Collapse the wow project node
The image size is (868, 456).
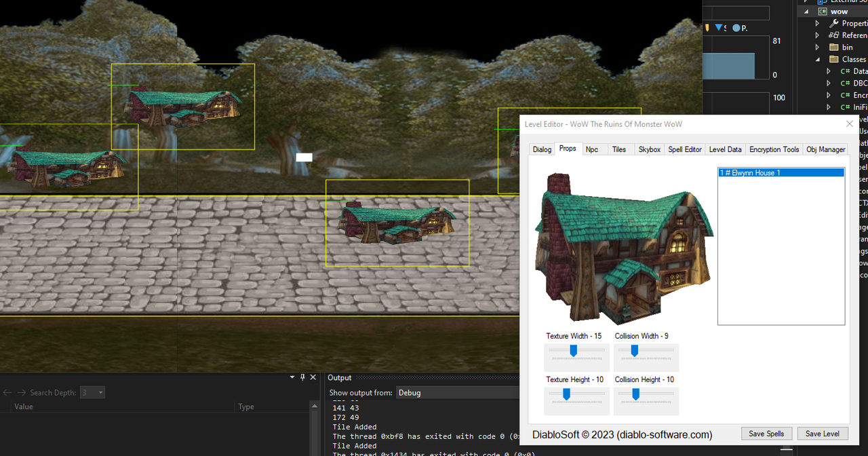coord(807,12)
